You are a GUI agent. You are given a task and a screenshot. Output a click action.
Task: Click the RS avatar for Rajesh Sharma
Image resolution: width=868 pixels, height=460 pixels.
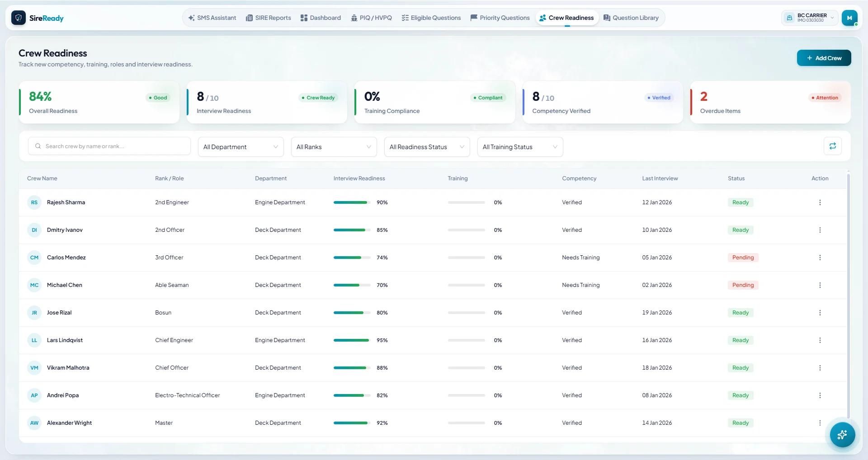[34, 202]
